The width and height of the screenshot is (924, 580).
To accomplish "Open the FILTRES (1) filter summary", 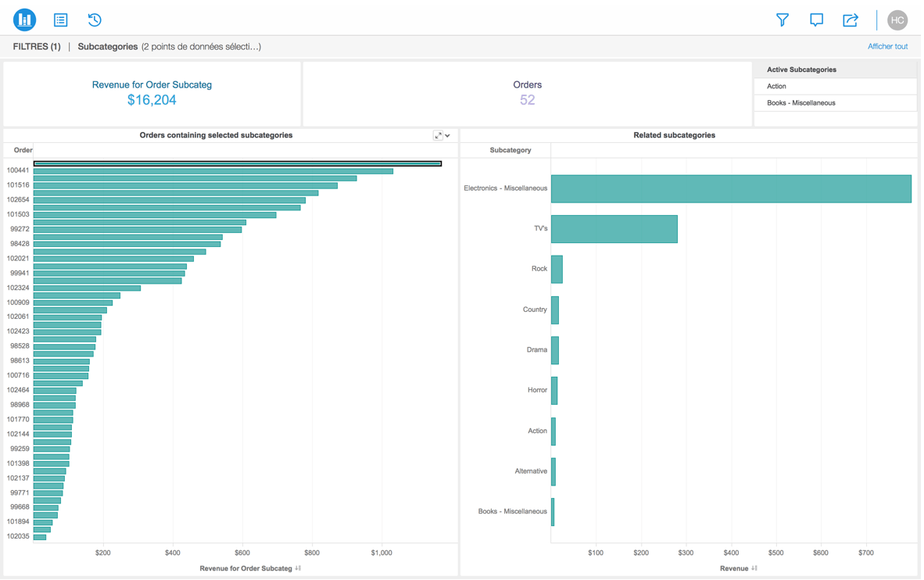I will tap(37, 47).
